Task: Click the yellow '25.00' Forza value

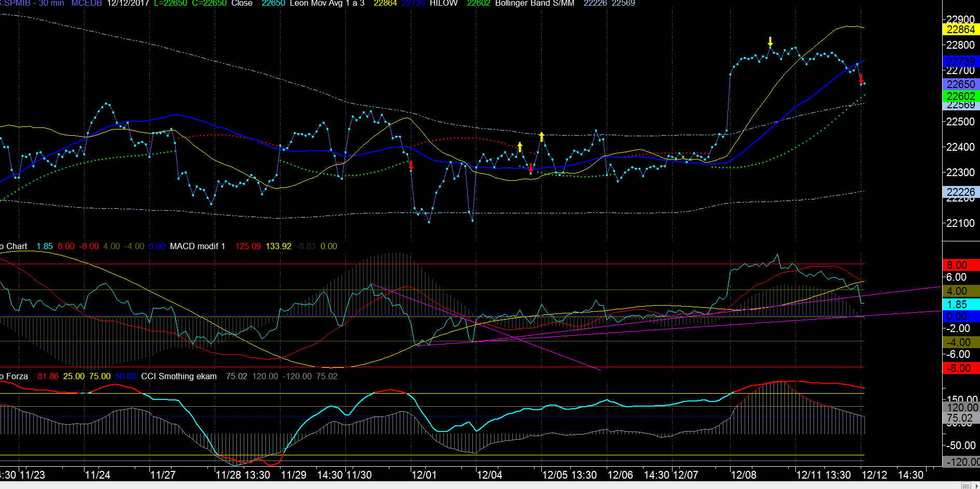Action: [x=74, y=376]
